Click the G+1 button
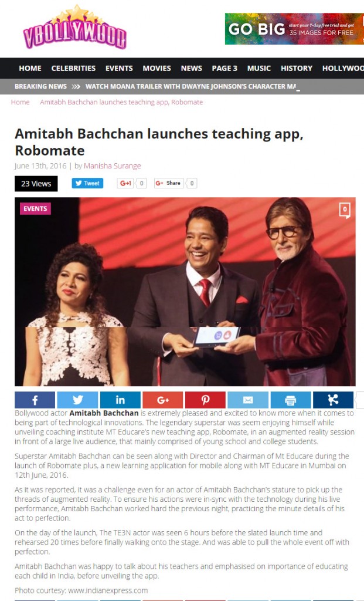 coord(125,183)
